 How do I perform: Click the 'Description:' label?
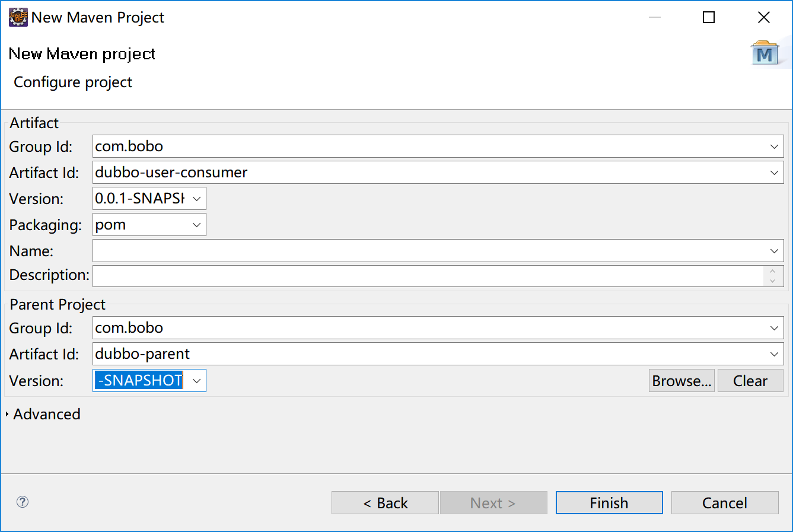pyautogui.click(x=49, y=275)
